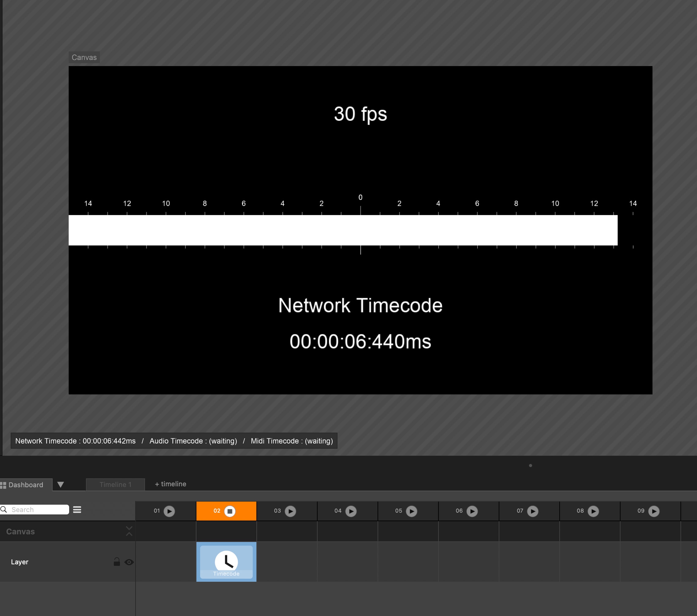The width and height of the screenshot is (697, 616).
Task: Select the Timecode clip thumbnail
Action: point(226,562)
